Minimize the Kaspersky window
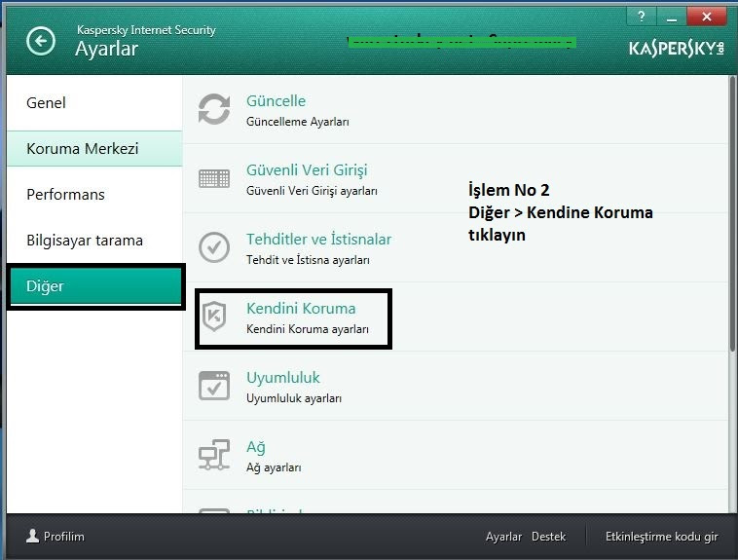 672,17
